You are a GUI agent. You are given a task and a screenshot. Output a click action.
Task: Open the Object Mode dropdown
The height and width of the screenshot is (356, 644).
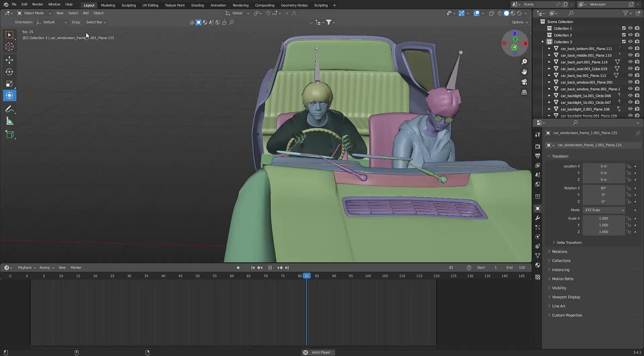point(34,13)
